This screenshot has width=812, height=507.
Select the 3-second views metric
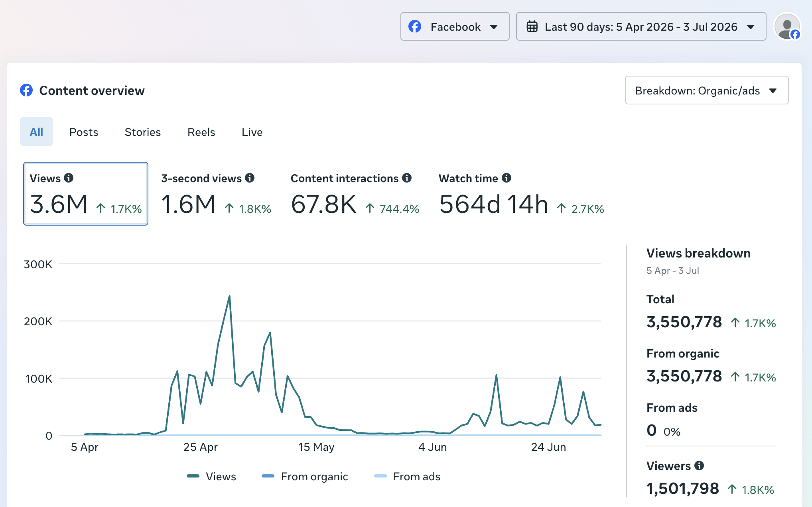216,194
